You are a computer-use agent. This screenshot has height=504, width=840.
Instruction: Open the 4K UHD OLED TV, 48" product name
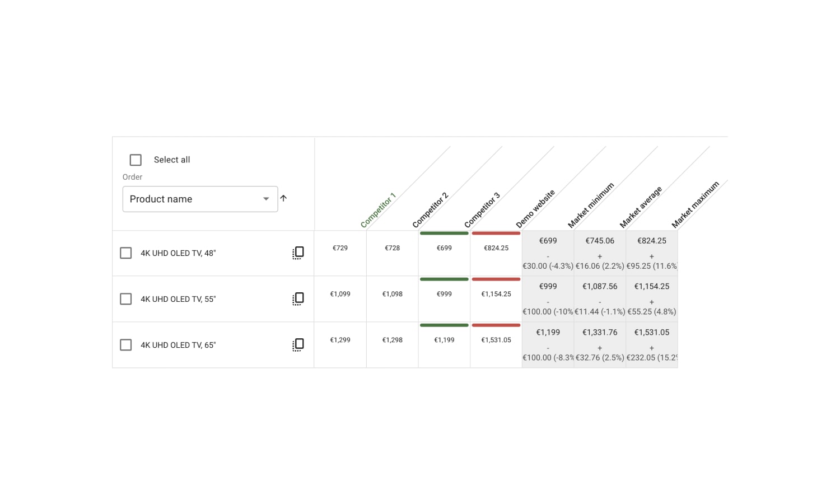pyautogui.click(x=178, y=253)
